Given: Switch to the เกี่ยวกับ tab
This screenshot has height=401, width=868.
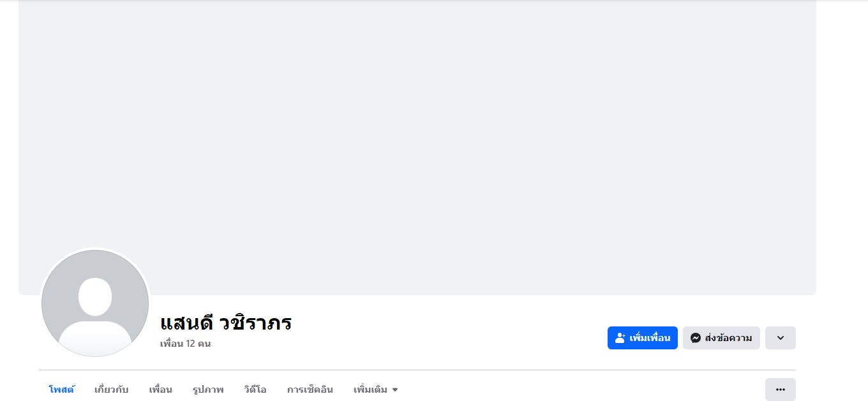Looking at the screenshot, I should [x=111, y=390].
